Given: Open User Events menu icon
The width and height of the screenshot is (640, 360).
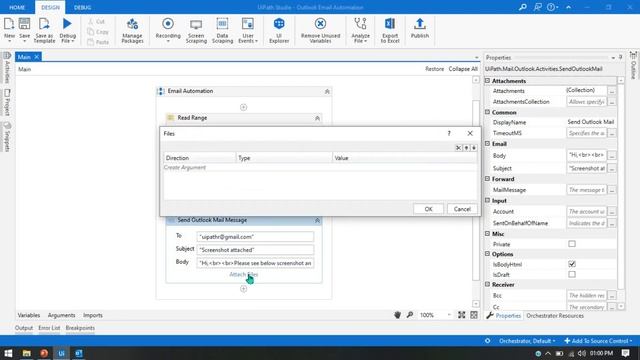Looking at the screenshot, I should pyautogui.click(x=248, y=24).
